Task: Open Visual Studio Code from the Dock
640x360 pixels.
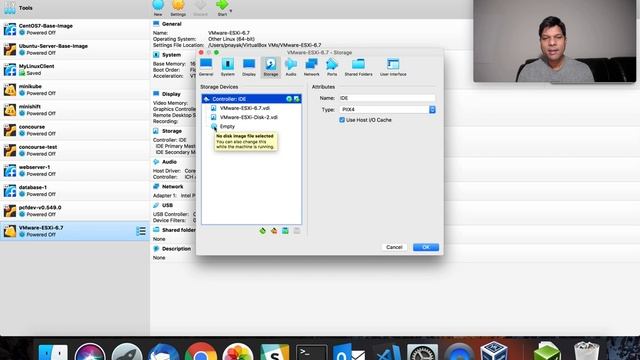Action: tap(388, 353)
